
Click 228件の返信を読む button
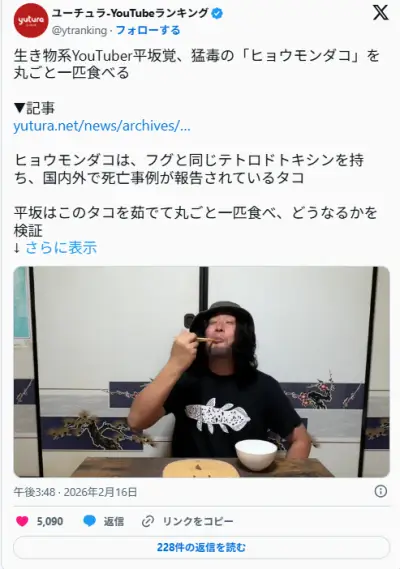click(201, 547)
